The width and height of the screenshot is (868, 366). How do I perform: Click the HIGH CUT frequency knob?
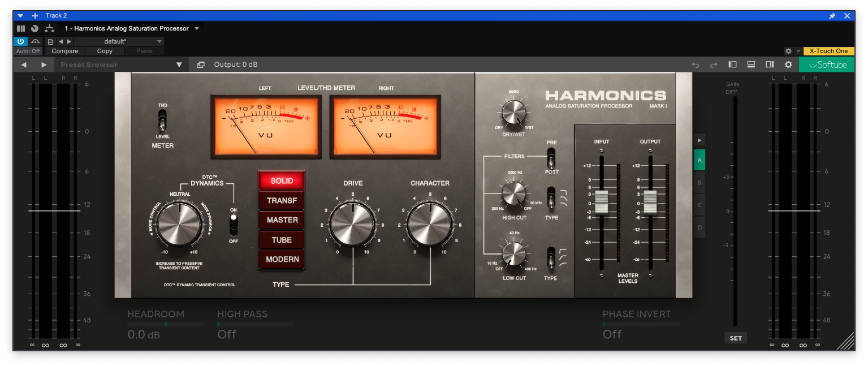point(513,193)
